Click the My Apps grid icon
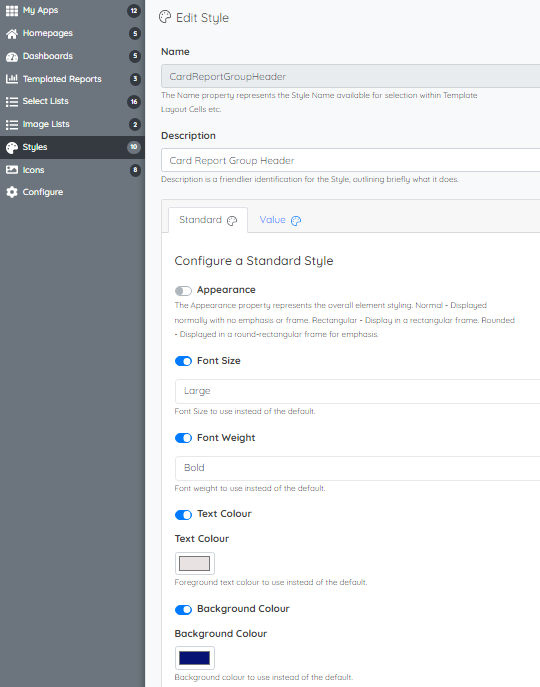Viewport: 540px width, 687px height. [x=12, y=11]
